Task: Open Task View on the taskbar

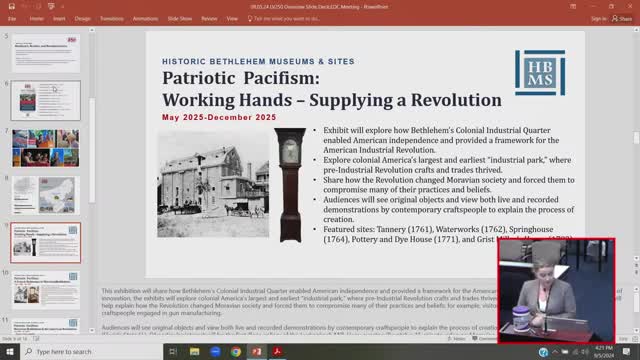Action: (x=173, y=351)
